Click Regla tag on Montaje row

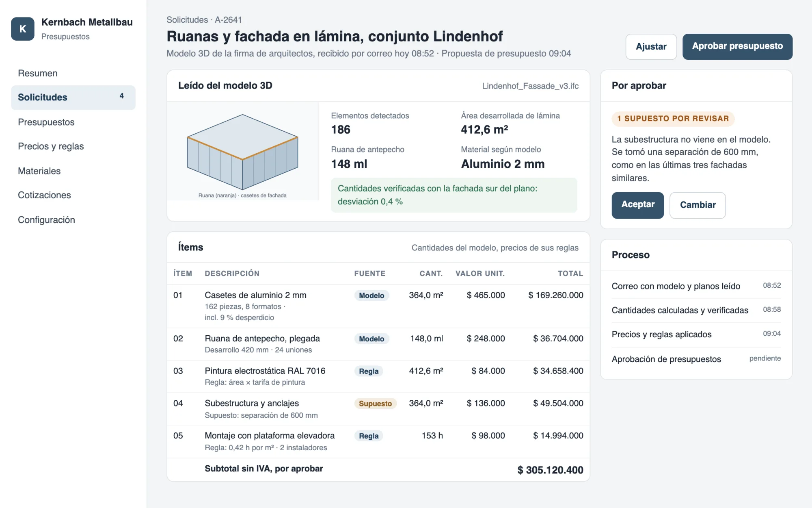(x=369, y=436)
